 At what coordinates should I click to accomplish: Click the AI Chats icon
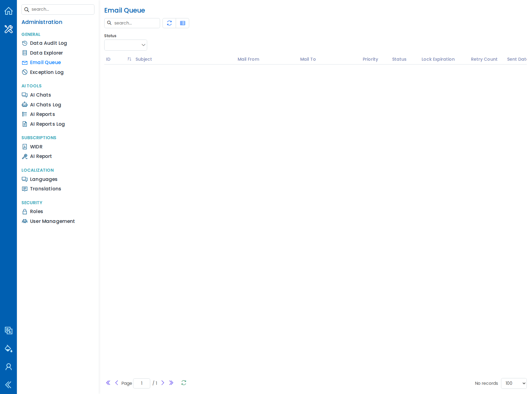[x=25, y=95]
